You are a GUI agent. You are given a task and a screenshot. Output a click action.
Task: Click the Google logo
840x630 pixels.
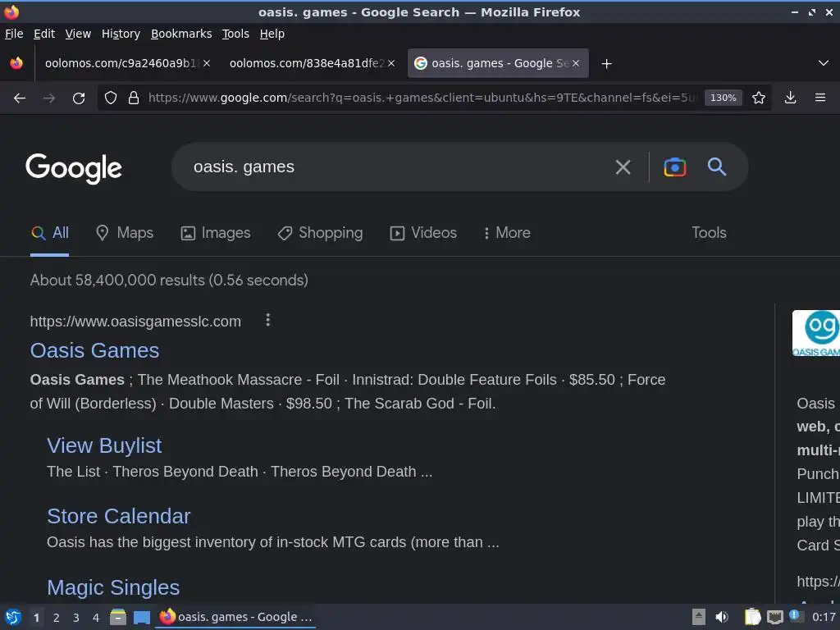click(x=74, y=168)
